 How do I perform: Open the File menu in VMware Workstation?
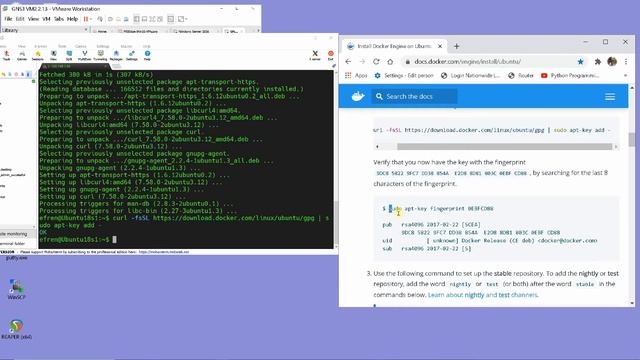click(8, 19)
